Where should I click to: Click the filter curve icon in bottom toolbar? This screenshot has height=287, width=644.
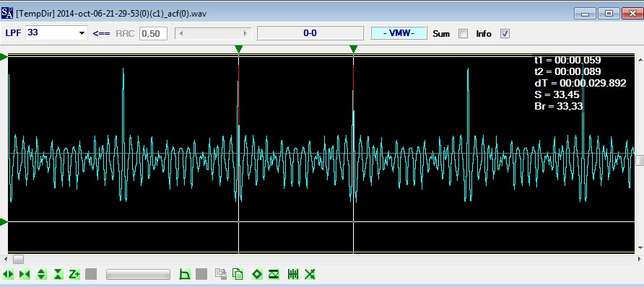[185, 274]
